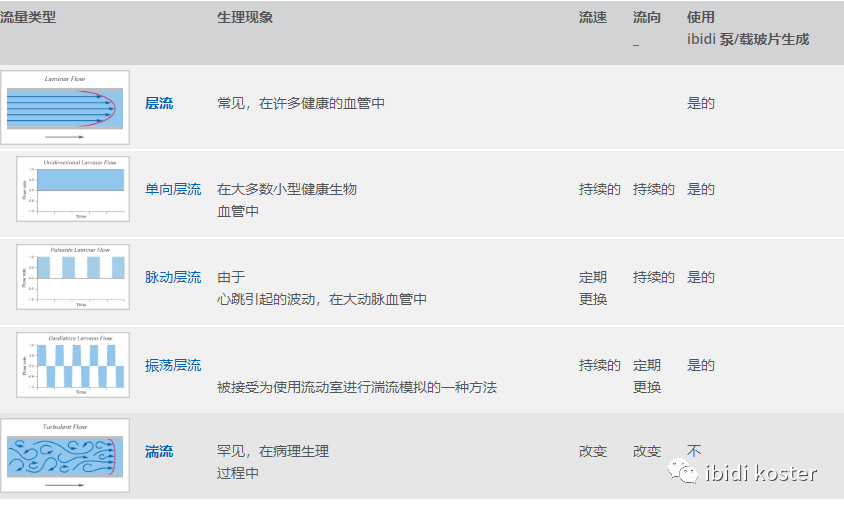Click 定期更换 in the 振荡层流 row
Screen dimensions: 844x508
tap(646, 376)
